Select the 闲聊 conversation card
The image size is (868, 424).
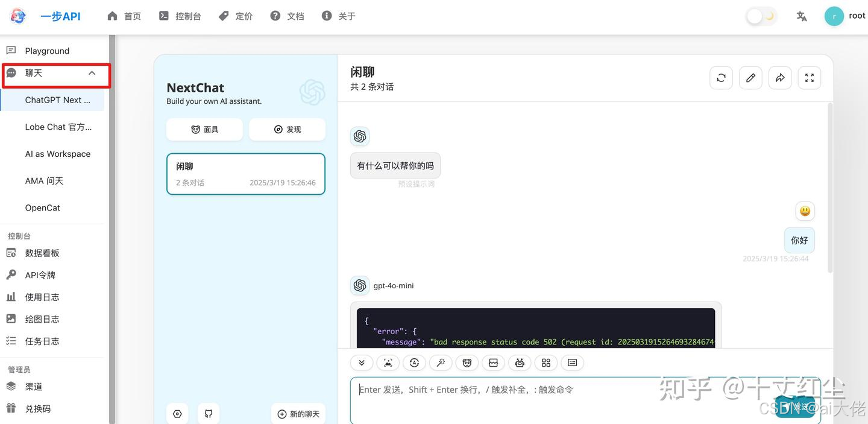246,174
